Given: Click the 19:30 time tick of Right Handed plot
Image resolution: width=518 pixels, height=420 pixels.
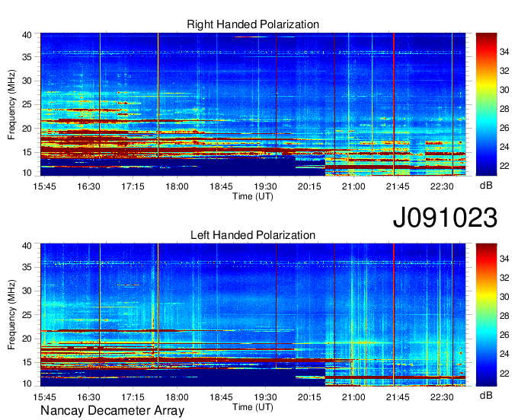Looking at the screenshot, I should click(265, 186).
